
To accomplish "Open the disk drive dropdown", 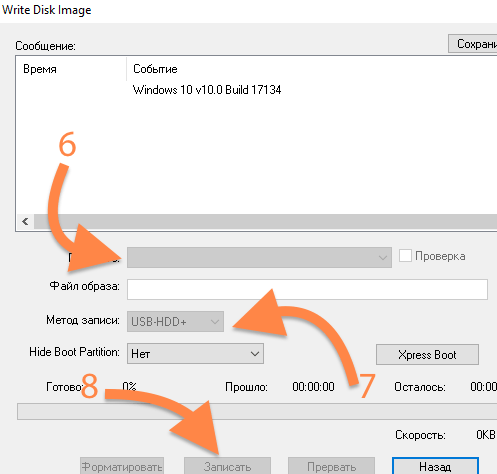I will tap(259, 257).
